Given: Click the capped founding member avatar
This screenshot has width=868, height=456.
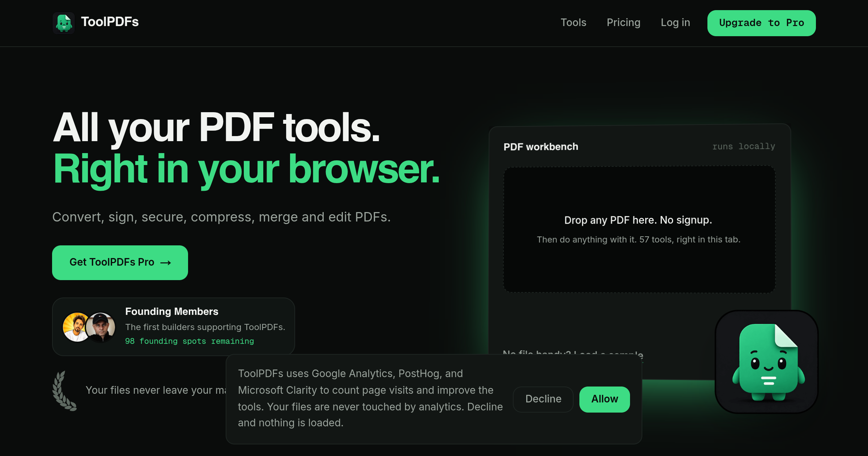Looking at the screenshot, I should coord(101,327).
